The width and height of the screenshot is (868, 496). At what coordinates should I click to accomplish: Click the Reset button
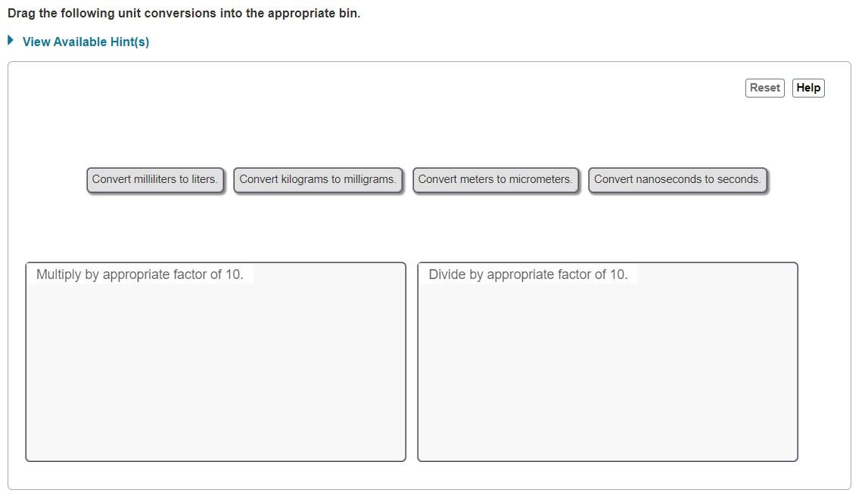coord(764,88)
